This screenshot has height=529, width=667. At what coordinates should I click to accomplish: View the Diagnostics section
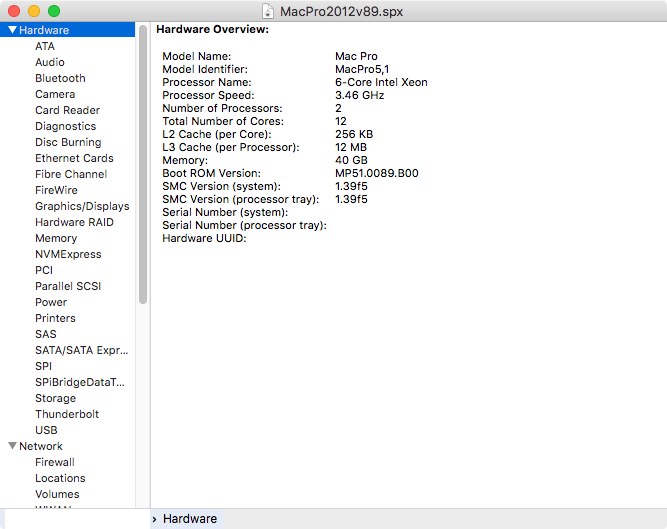tap(66, 126)
